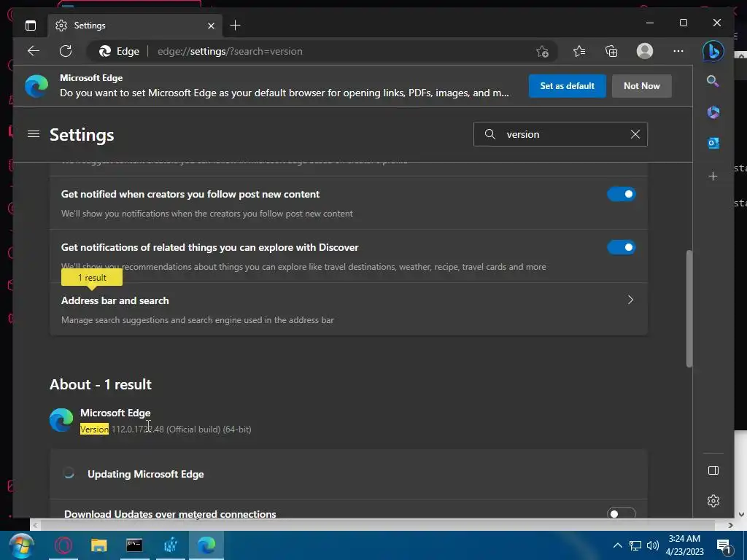Viewport: 747px width, 560px height.
Task: Add this page to favorites star
Action: 542,52
